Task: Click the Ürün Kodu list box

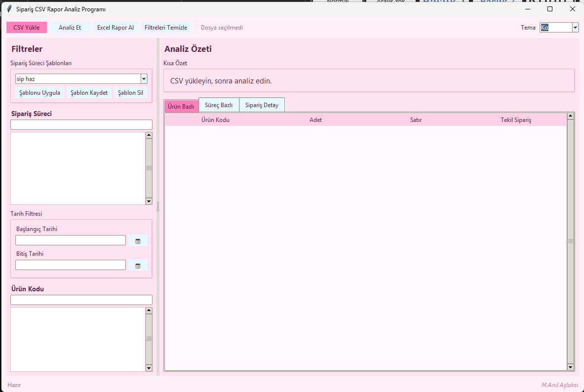Action: [78, 339]
